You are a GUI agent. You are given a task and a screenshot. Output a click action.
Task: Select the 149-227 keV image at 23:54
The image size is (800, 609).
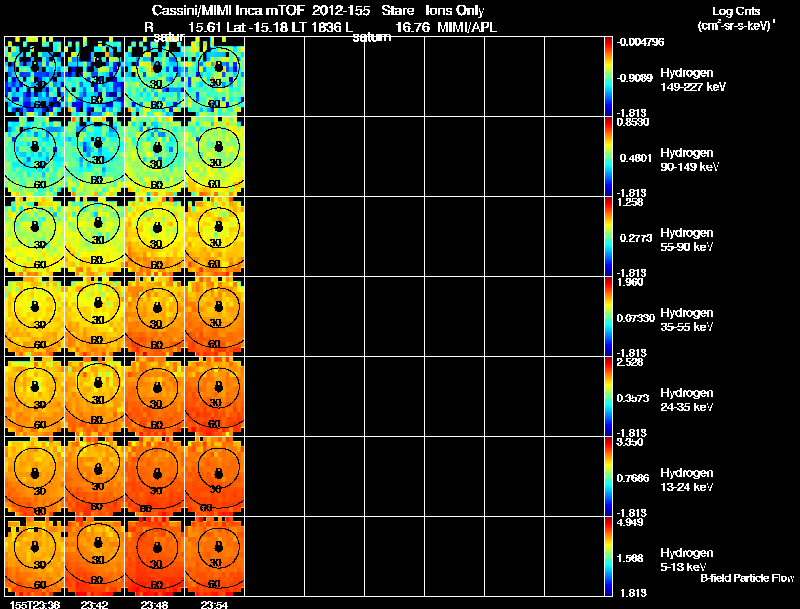point(214,76)
